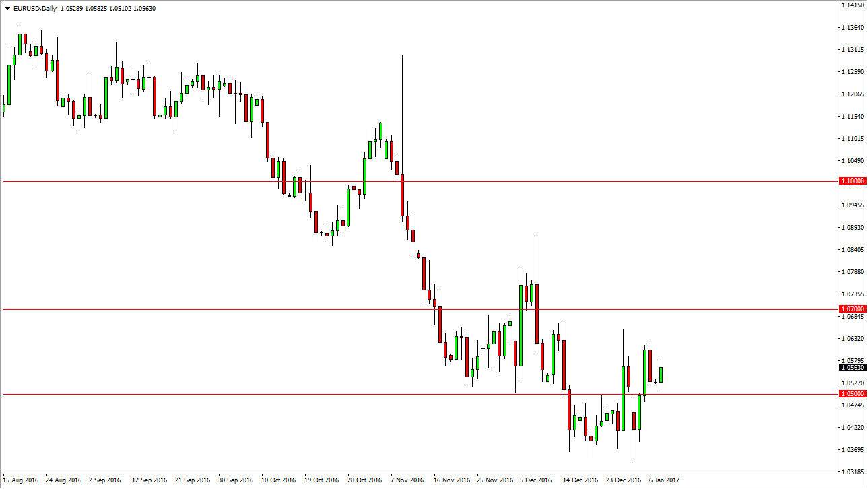
Task: Click the 1.11015 price axis value
Action: point(853,139)
